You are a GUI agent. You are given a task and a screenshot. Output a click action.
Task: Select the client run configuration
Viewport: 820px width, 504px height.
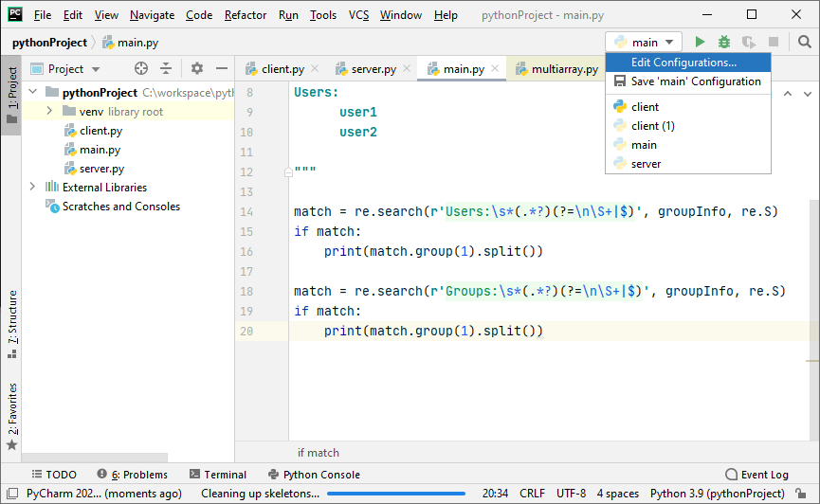[688, 107]
